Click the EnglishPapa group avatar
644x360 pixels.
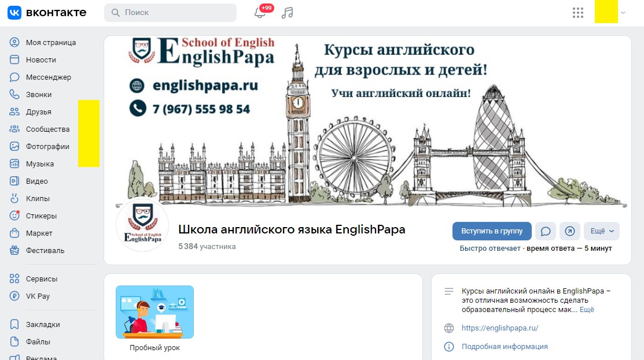(142, 225)
